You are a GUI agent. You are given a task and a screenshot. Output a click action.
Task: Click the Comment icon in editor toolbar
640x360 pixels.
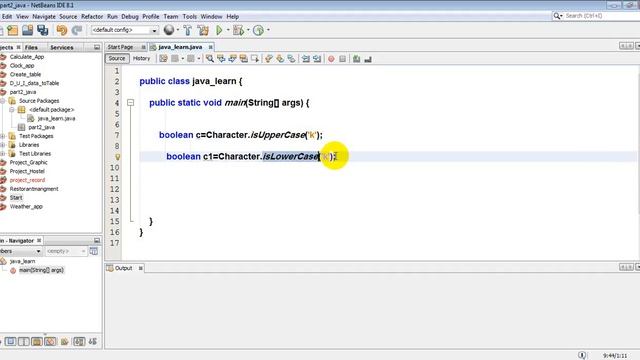[x=356, y=59]
